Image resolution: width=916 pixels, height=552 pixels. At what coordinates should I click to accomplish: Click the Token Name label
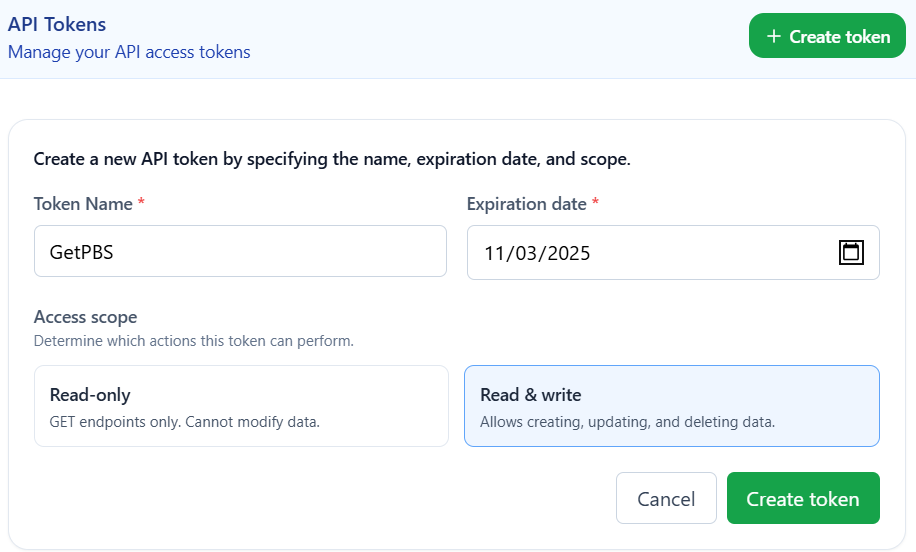click(83, 204)
